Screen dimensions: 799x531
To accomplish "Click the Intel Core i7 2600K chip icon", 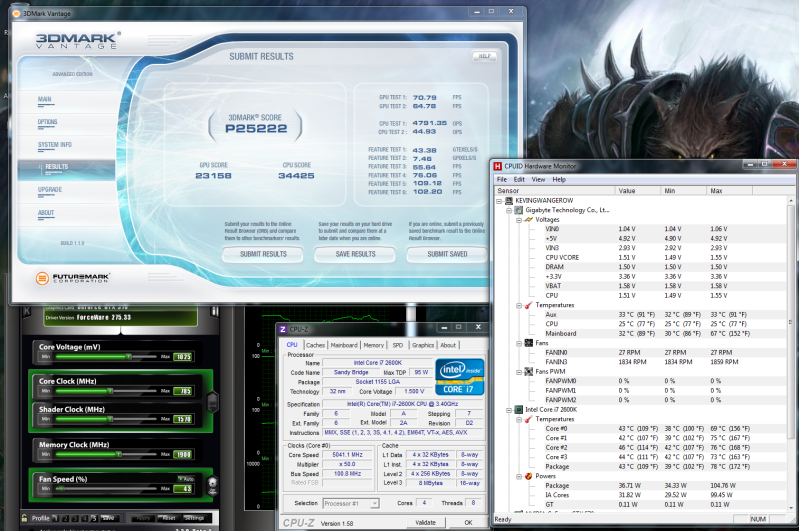I will pos(518,409).
